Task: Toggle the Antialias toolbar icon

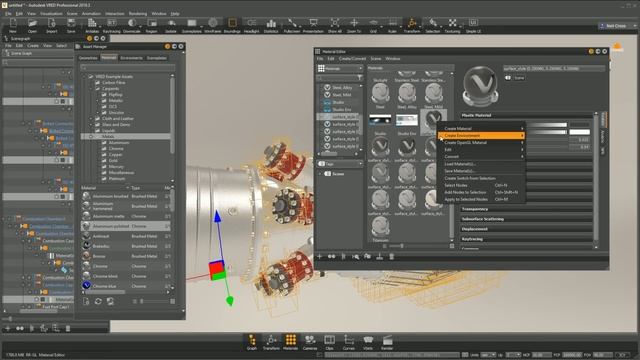Action: (x=92, y=25)
